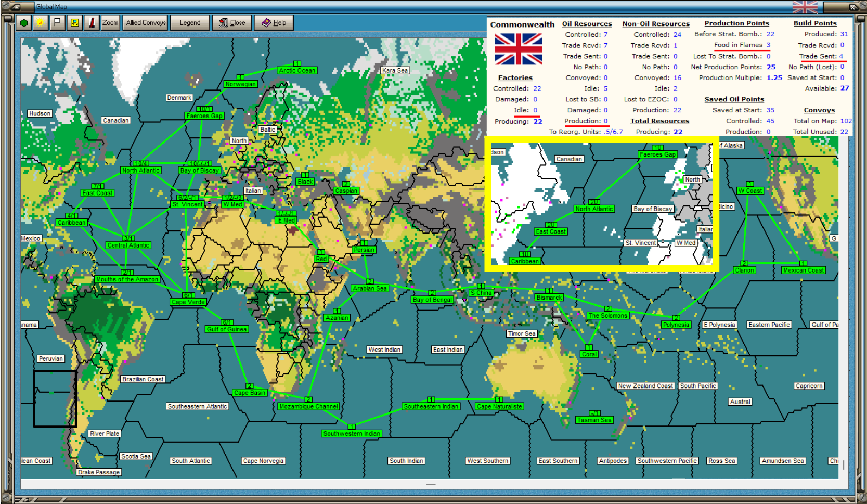This screenshot has height=504, width=867.
Task: Click the Bismarck sea area label
Action: [549, 298]
